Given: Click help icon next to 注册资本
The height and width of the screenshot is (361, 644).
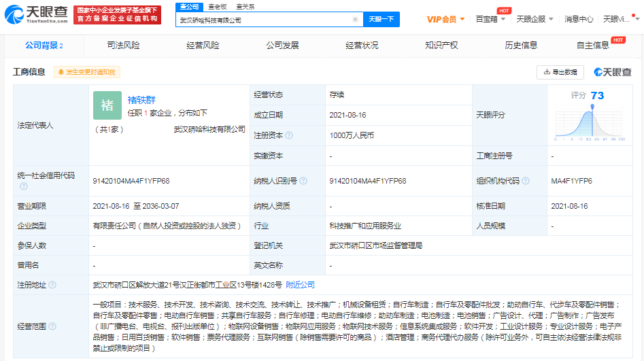Looking at the screenshot, I should pyautogui.click(x=289, y=135).
